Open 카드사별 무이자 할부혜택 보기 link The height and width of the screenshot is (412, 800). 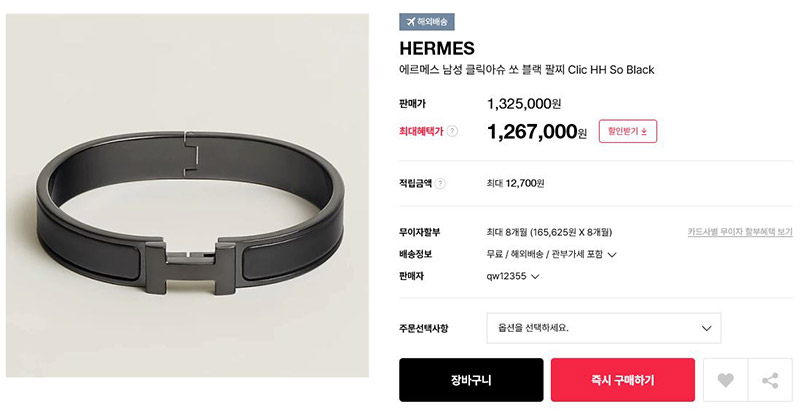pos(740,232)
